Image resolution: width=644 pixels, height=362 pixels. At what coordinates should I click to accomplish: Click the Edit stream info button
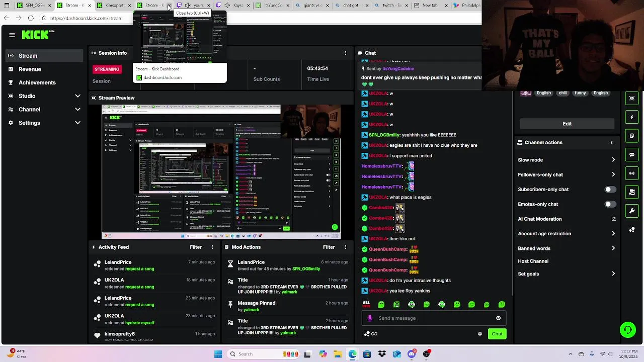click(567, 124)
